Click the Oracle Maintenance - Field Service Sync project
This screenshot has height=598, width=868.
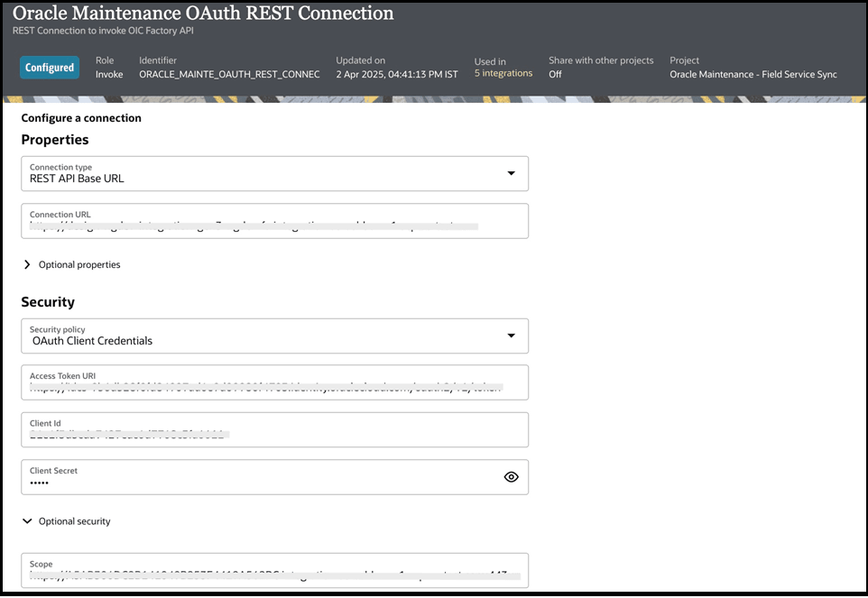(753, 74)
